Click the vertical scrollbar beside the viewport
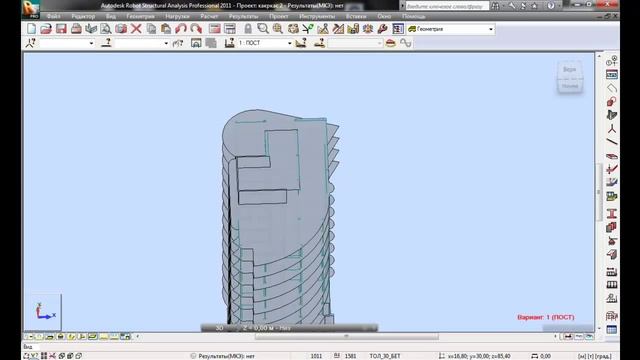Image resolution: width=640 pixels, height=360 pixels. (599, 192)
